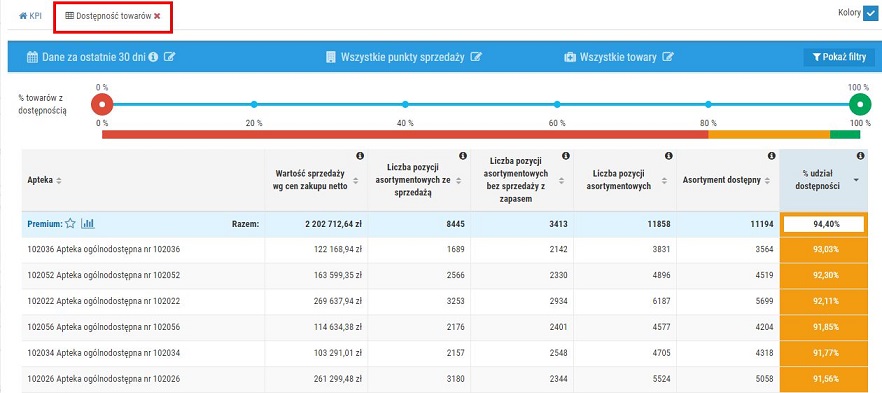The image size is (882, 393).
Task: Open the bar chart icon next to Premium
Action: pos(88,224)
